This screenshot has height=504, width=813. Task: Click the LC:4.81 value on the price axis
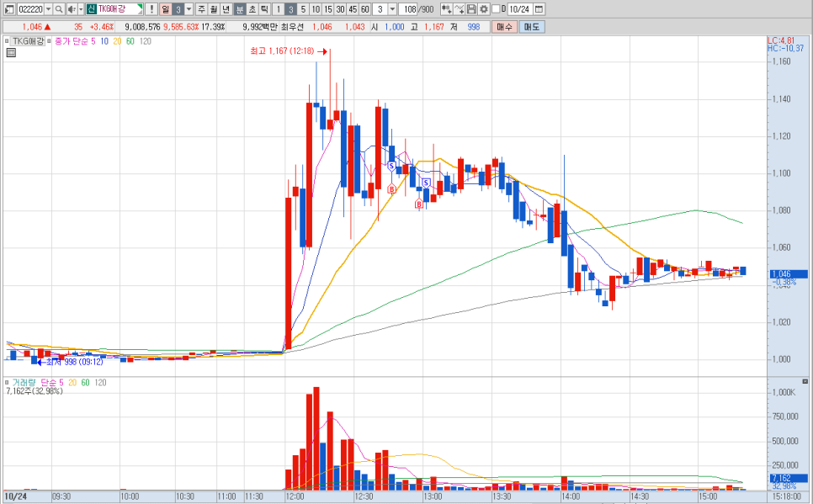pos(781,40)
